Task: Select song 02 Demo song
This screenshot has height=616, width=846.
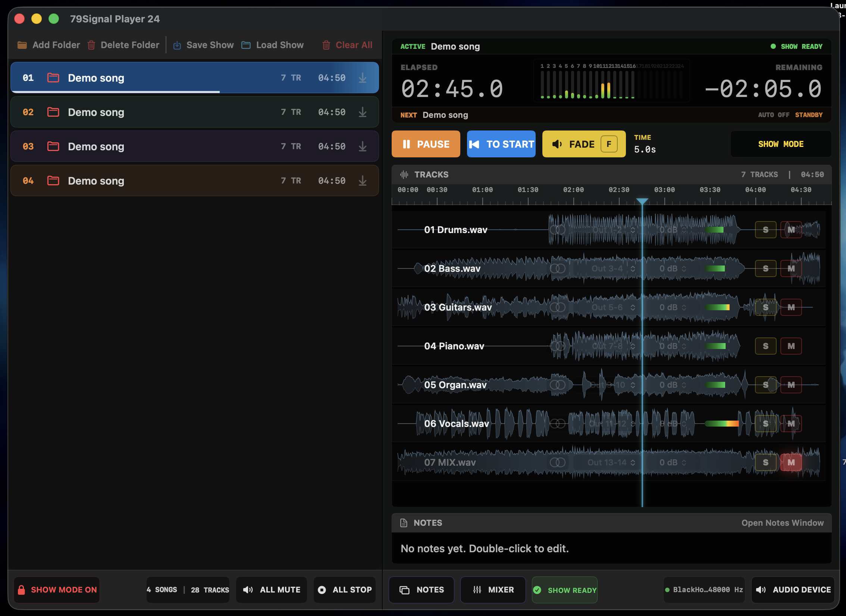Action: tap(195, 112)
